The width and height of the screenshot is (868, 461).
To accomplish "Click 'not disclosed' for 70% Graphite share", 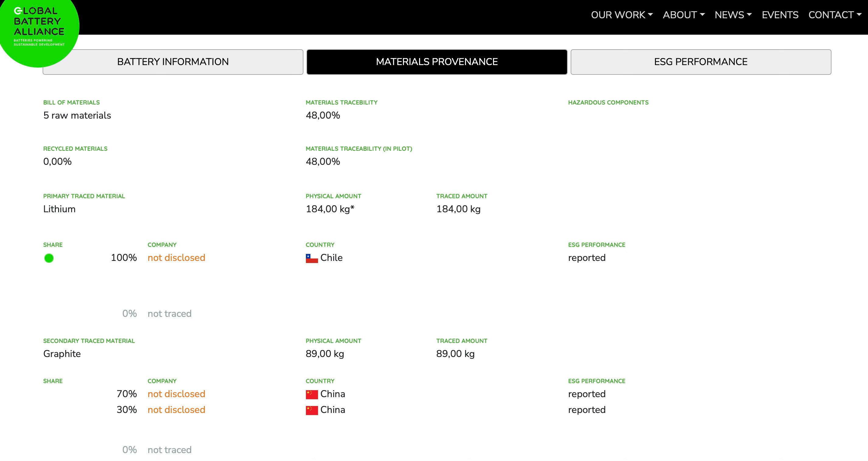I will (176, 394).
